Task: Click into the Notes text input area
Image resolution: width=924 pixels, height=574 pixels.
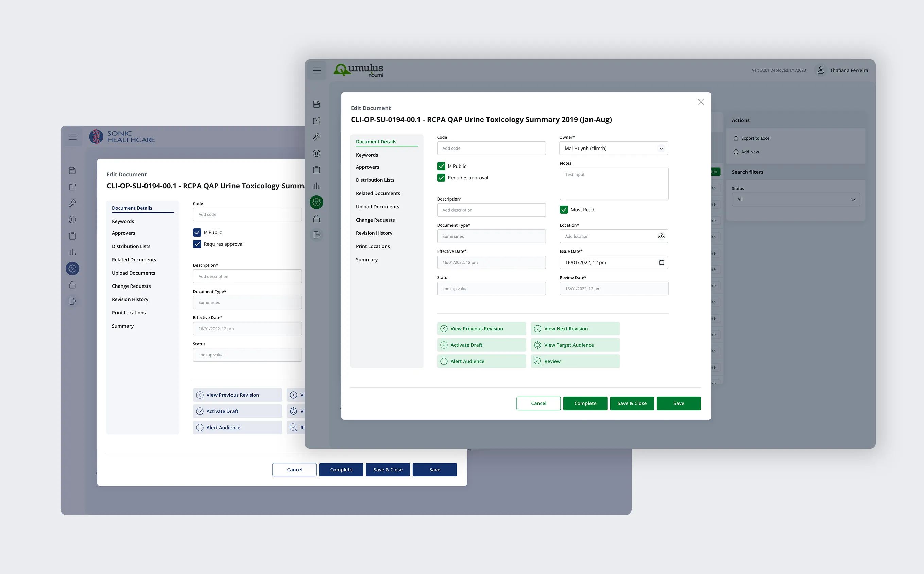Action: pos(614,184)
